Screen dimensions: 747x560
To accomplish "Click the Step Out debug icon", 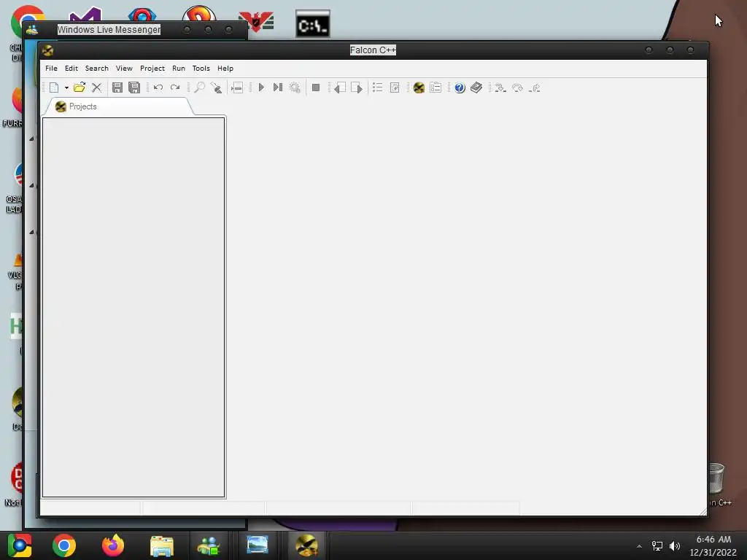I will pos(535,87).
